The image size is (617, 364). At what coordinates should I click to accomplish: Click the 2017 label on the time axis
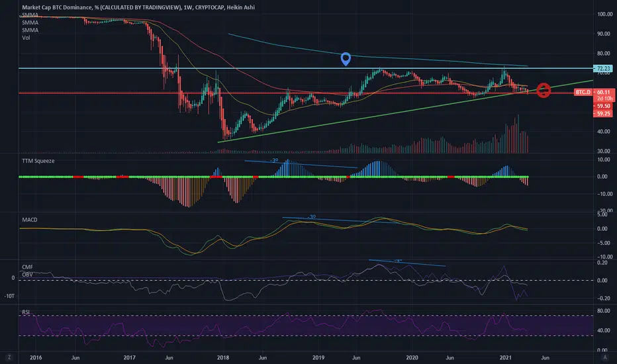[130, 357]
